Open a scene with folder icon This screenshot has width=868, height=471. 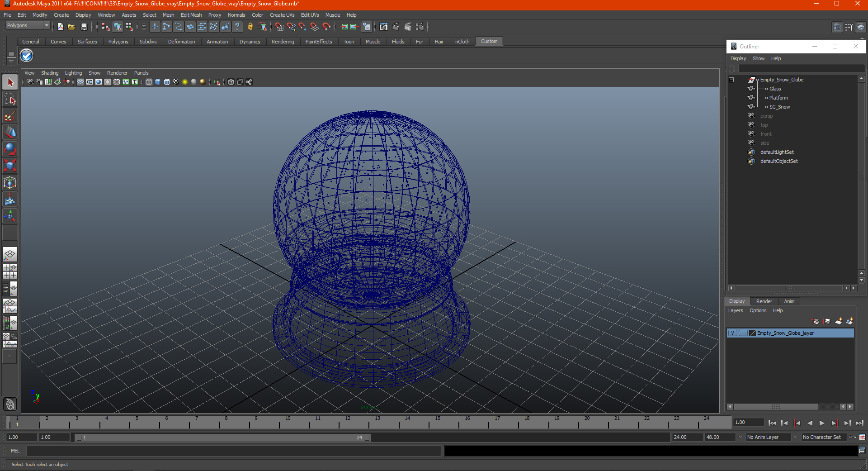pos(71,27)
